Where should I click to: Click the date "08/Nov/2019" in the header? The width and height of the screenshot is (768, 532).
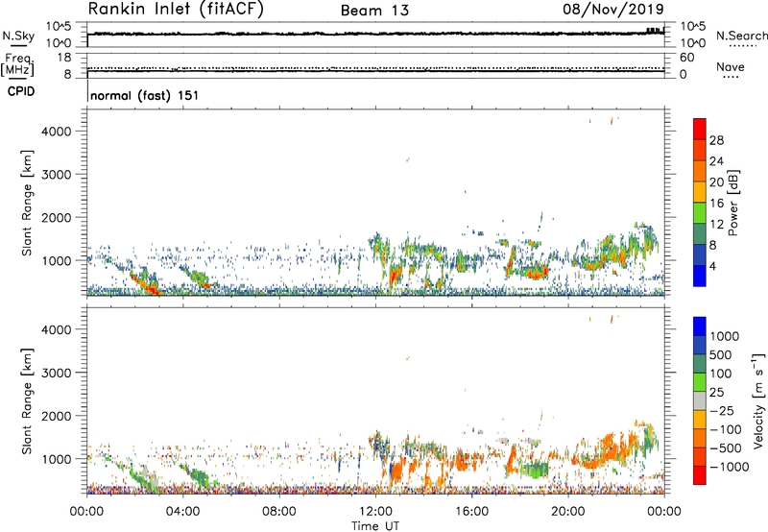(x=613, y=9)
